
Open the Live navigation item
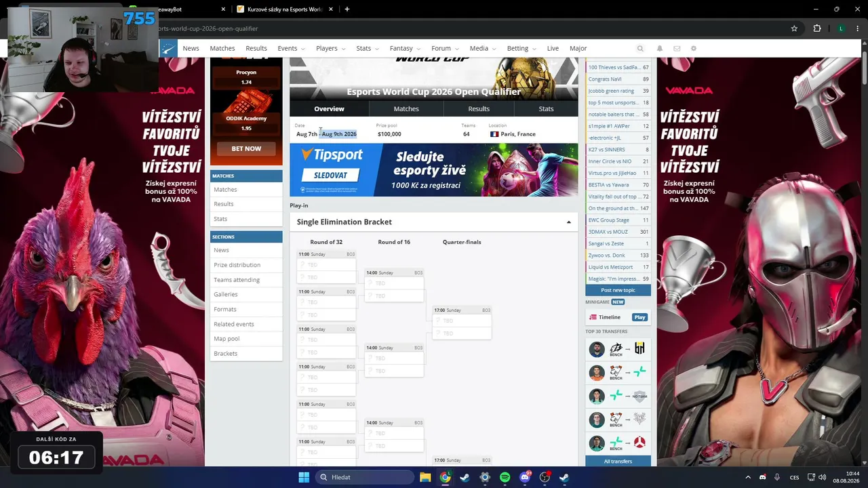(553, 49)
